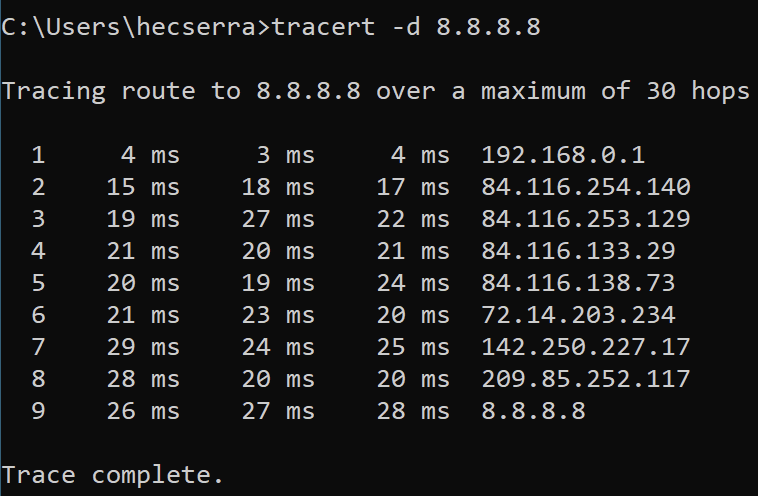Click the IP address 142.250.227.17
The width and height of the screenshot is (758, 496).
(x=585, y=348)
